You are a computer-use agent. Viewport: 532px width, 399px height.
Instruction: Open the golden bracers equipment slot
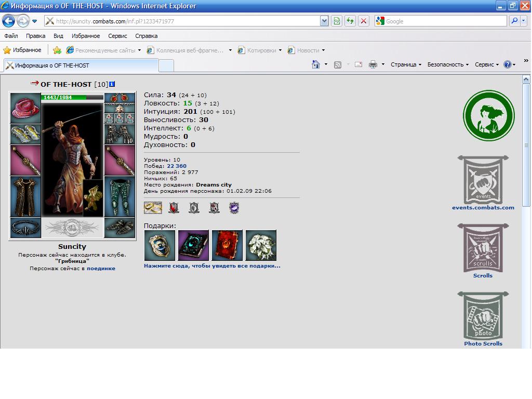pyautogui.click(x=25, y=134)
